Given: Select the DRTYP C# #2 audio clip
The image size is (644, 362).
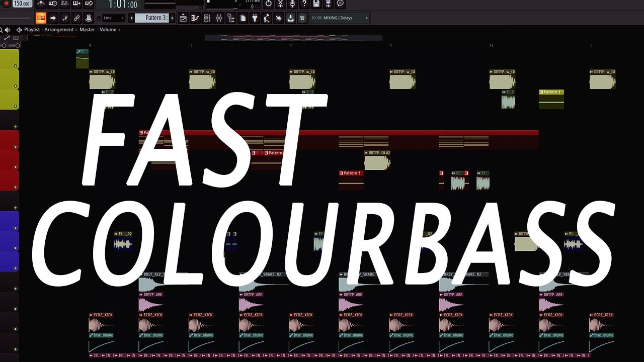Looking at the screenshot, I should (377, 160).
